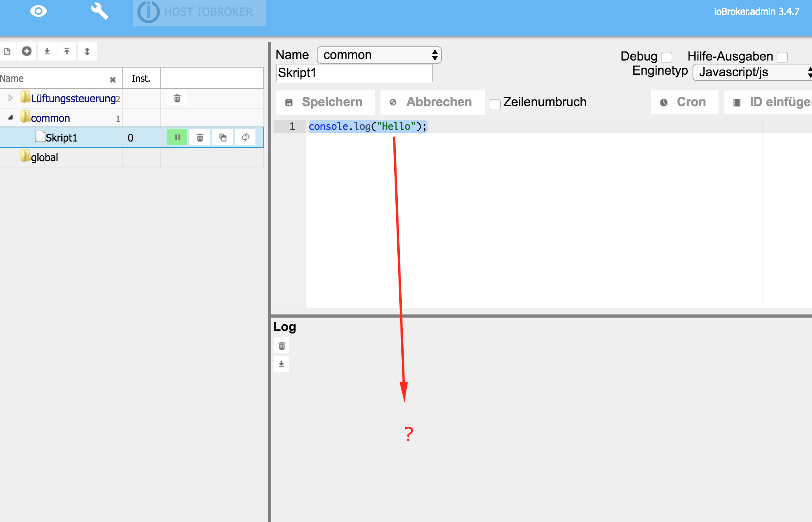Viewport: 812px width, 522px height.
Task: Restart Skript1 with the refresh icon
Action: pos(246,137)
